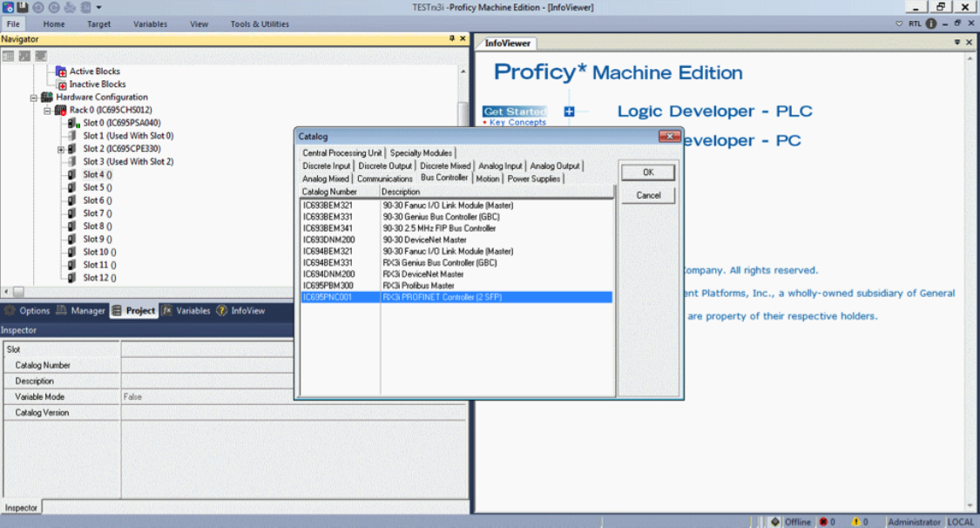The height and width of the screenshot is (528, 980).
Task: Select the Motion catalog tab
Action: [488, 179]
